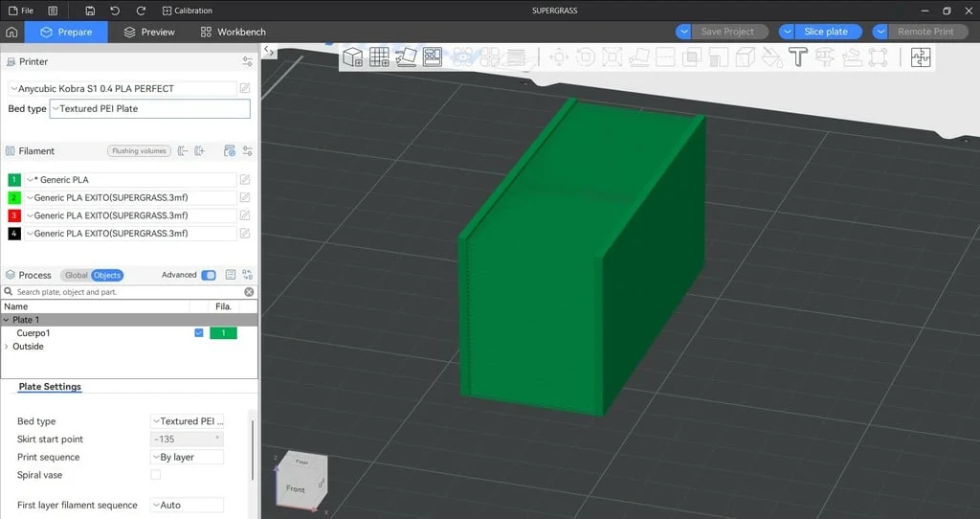980x519 pixels.
Task: Switch to the Preview tab
Action: 149,32
